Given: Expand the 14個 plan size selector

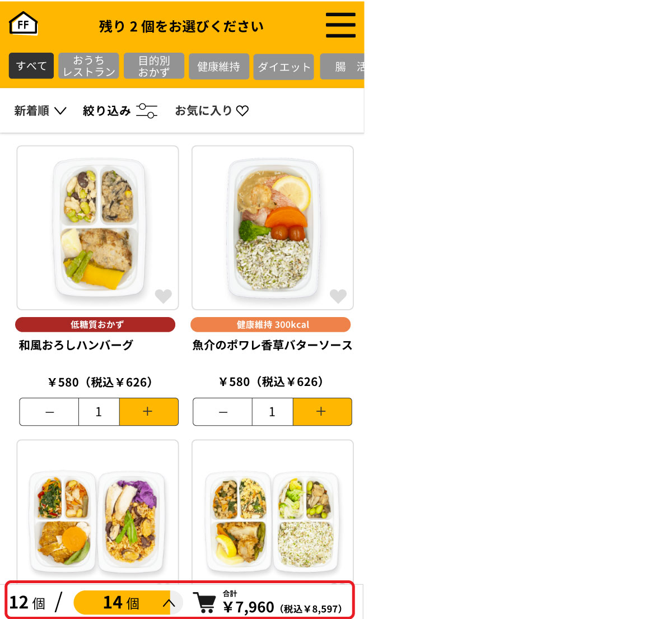Looking at the screenshot, I should 128,603.
